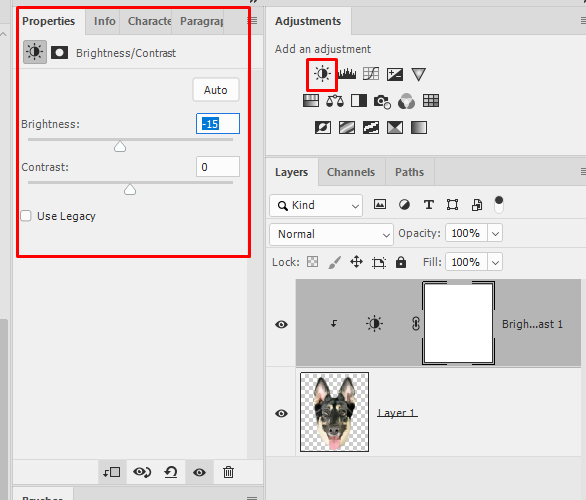Open Layers panel menu icon
The width and height of the screenshot is (586, 500).
[x=583, y=172]
